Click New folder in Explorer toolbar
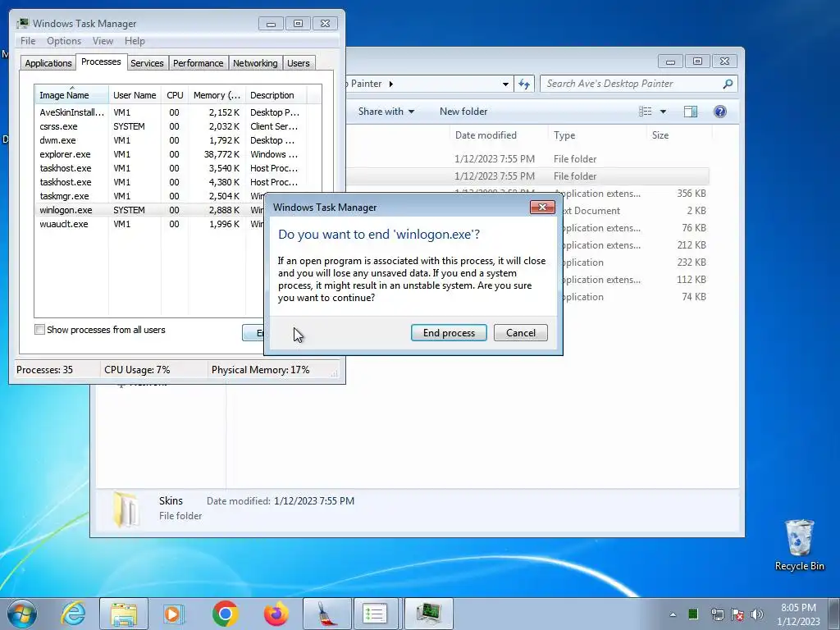The image size is (840, 630). pos(463,112)
